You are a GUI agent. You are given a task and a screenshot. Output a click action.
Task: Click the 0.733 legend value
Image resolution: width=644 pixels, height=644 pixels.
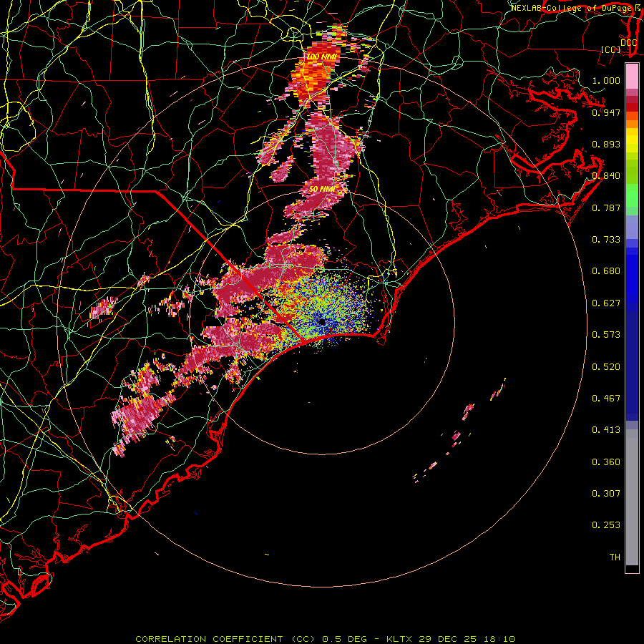(606, 240)
